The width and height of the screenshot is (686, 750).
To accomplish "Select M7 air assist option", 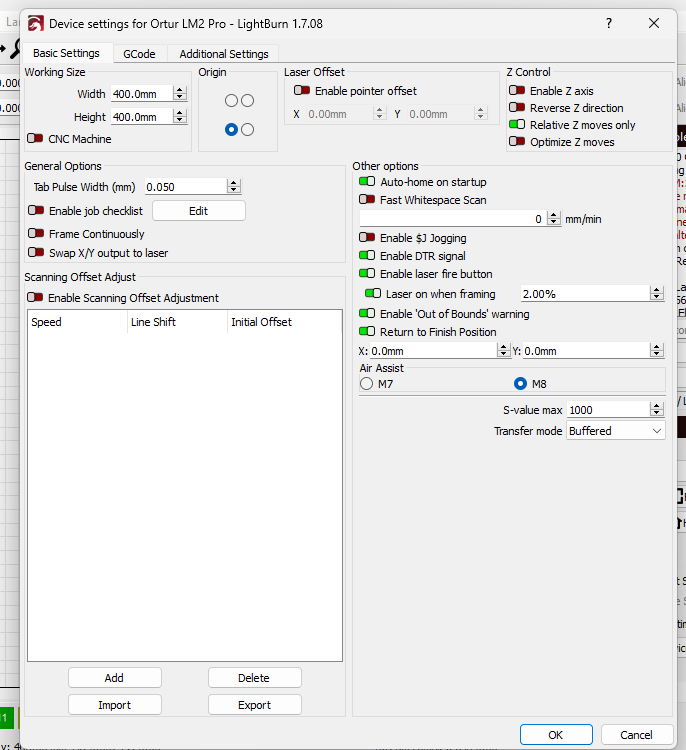I will (x=366, y=384).
